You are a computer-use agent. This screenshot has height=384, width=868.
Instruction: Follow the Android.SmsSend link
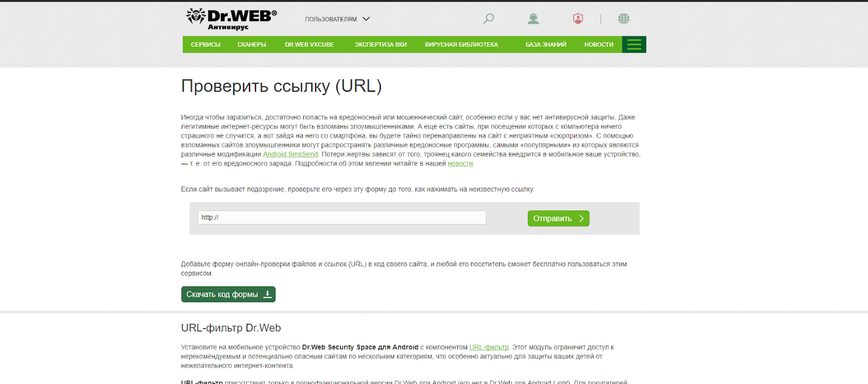click(x=290, y=155)
